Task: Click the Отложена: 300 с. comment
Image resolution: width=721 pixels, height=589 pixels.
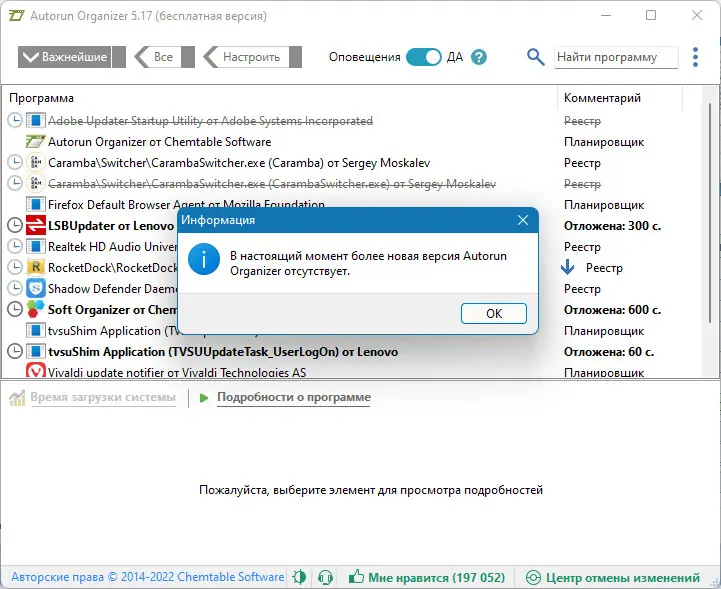Action: (x=612, y=226)
